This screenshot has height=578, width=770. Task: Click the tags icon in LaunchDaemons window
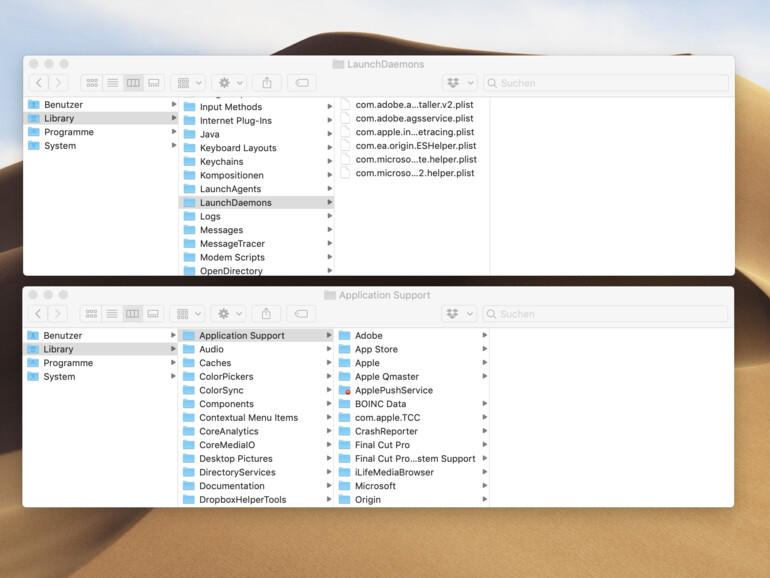tap(302, 83)
